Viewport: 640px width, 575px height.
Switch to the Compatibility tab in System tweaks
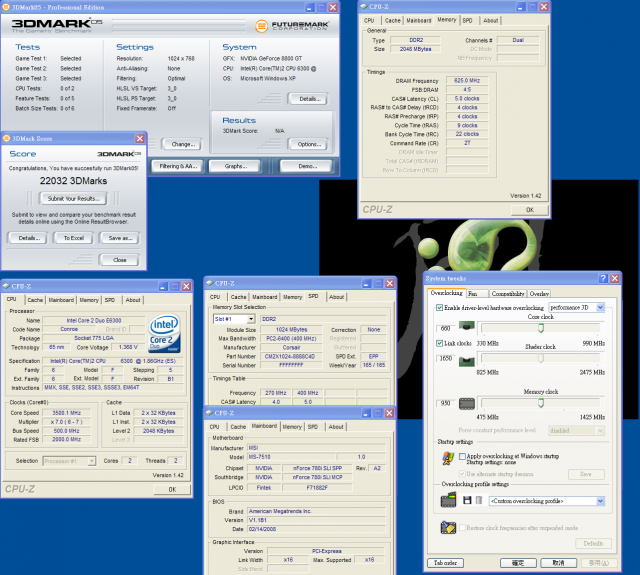508,293
